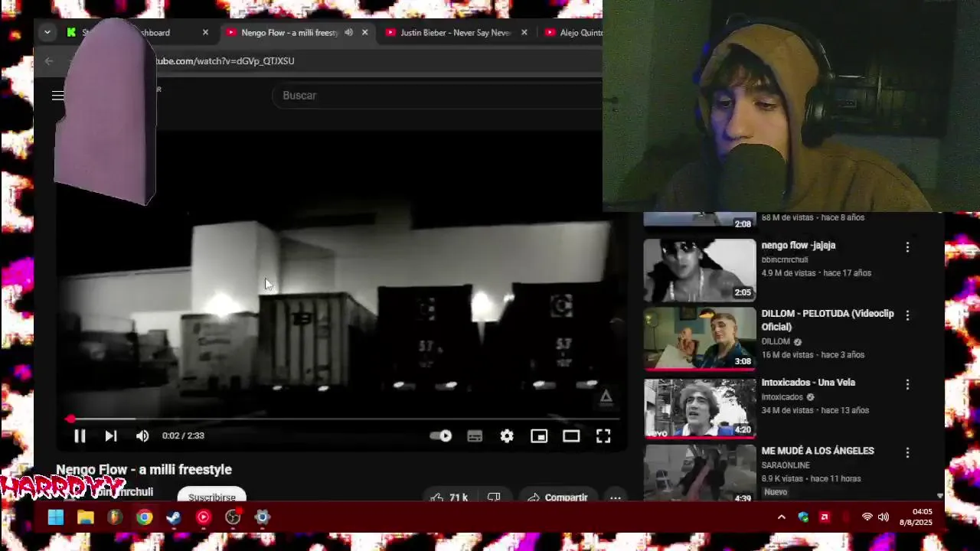Click the watermark icon in the video corner

606,396
